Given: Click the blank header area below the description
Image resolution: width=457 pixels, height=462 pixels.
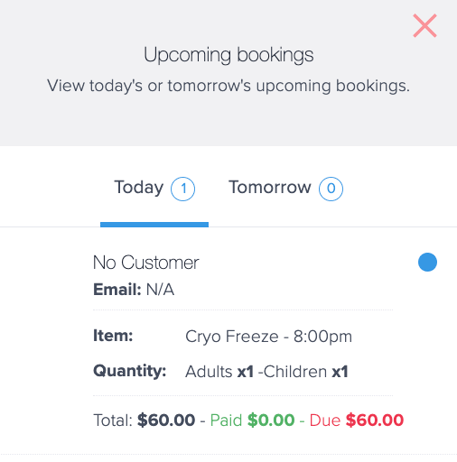Looking at the screenshot, I should (x=228, y=122).
